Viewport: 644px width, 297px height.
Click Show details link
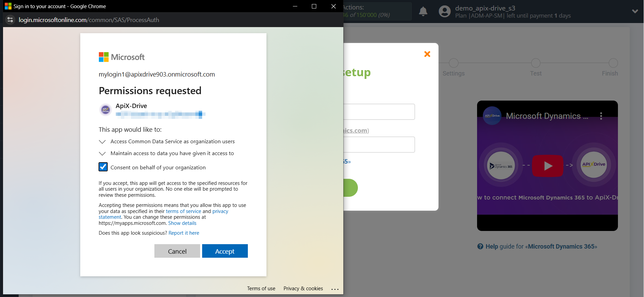[182, 223]
